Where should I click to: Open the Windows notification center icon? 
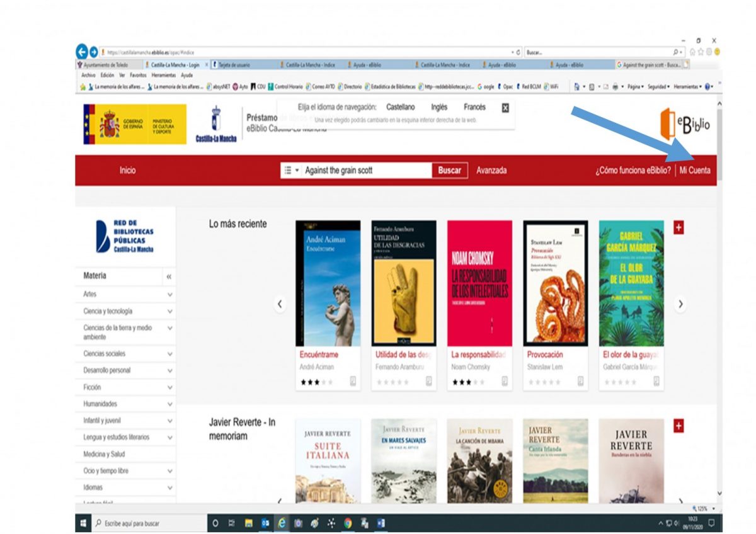coord(711,523)
